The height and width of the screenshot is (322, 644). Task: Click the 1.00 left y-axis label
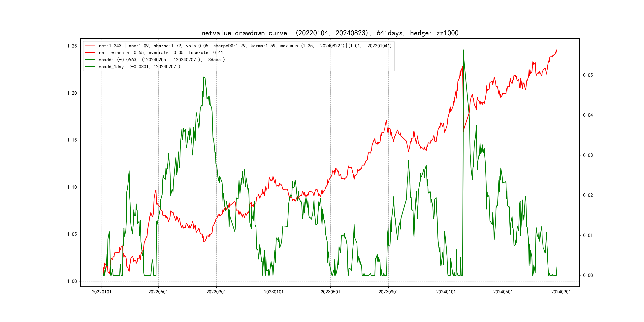point(72,281)
